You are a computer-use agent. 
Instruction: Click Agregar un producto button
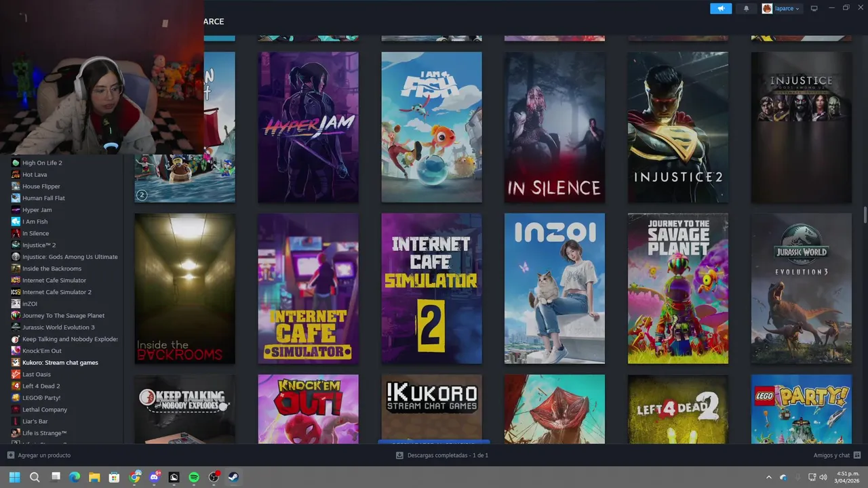coord(39,455)
